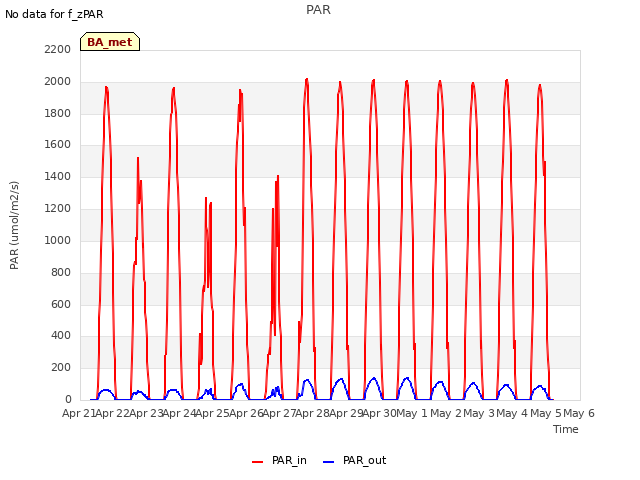Click the y-axis label 800
Viewport: 640px width, 480px height.
61,272
